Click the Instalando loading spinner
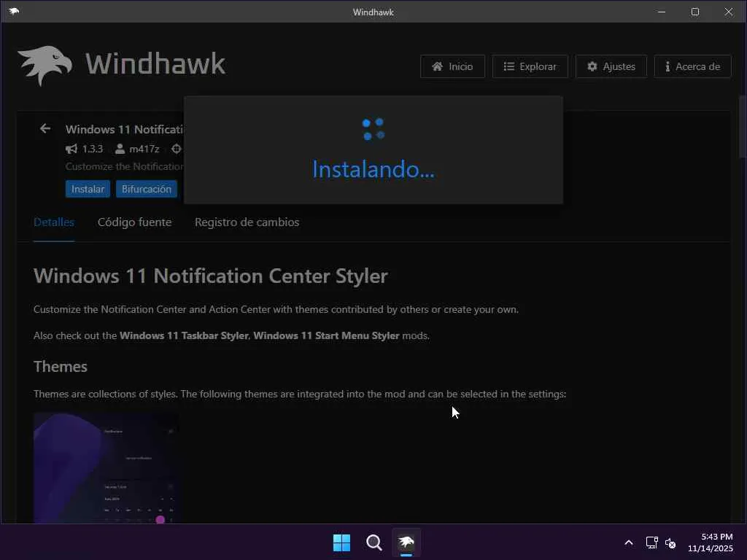The width and height of the screenshot is (747, 560). point(373,130)
